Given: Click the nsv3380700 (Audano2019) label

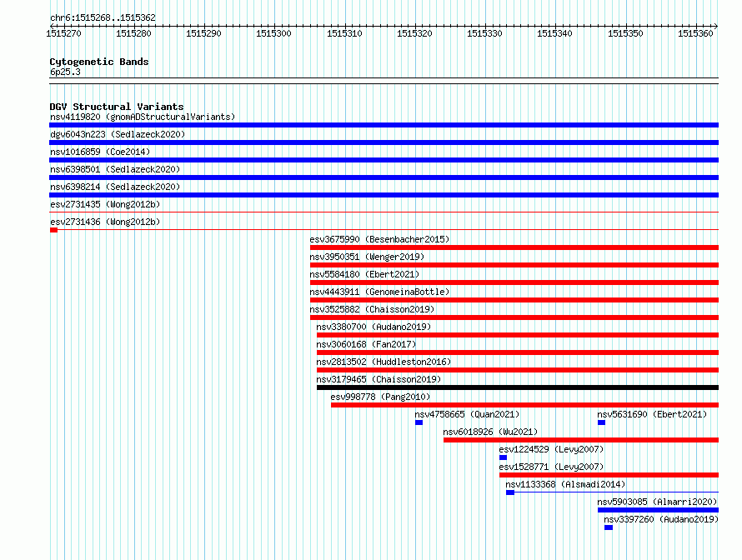Looking at the screenshot, I should 374,327.
